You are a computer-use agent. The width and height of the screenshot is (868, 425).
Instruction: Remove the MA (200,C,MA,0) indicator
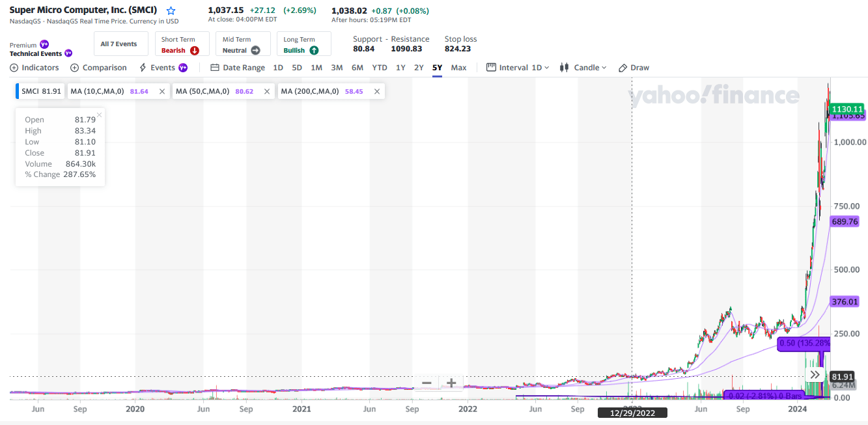point(376,92)
